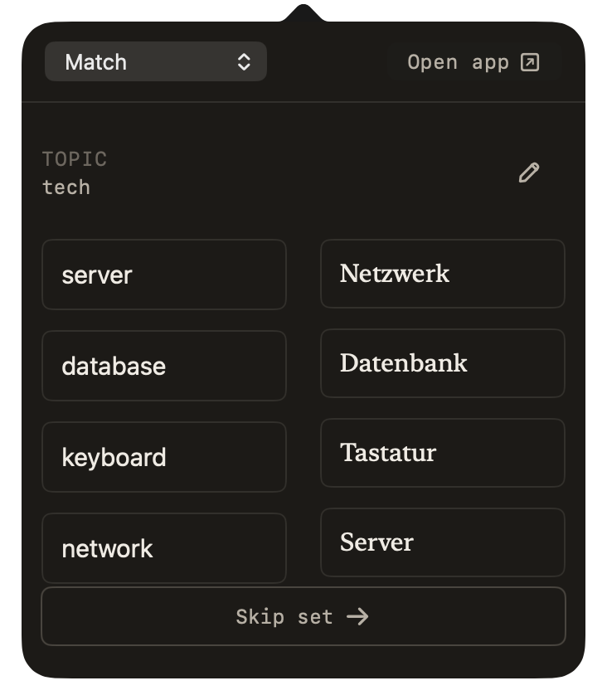This screenshot has height=700, width=607.
Task: Select the English card "server"
Action: (164, 275)
